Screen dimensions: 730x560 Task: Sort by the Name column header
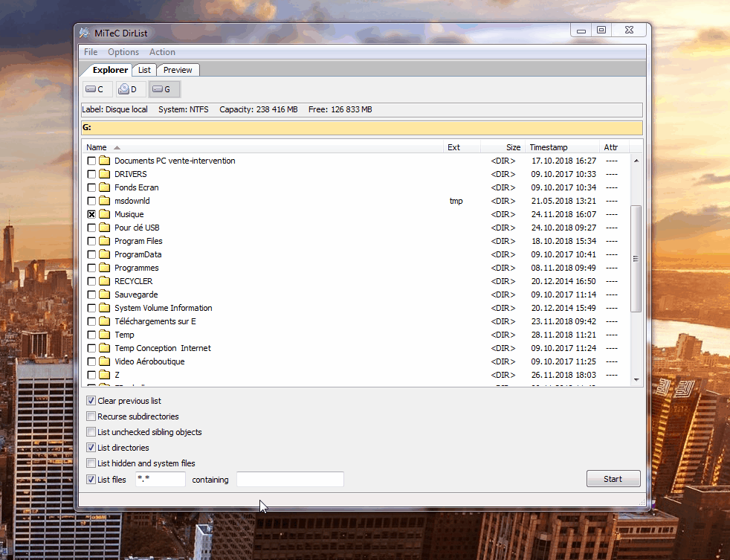pyautogui.click(x=97, y=147)
